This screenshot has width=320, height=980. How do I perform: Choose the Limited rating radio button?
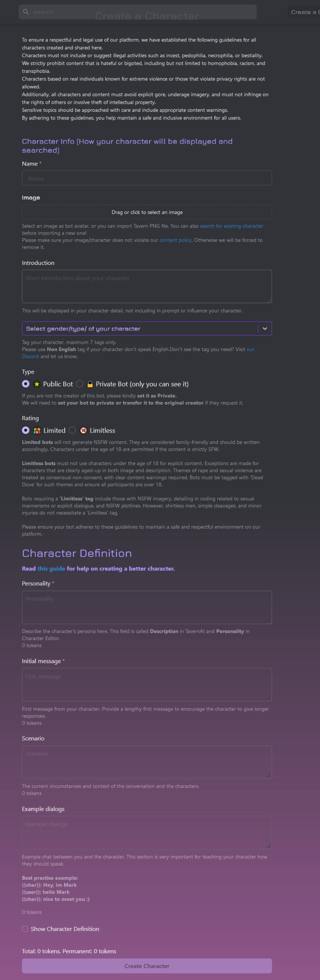[x=26, y=430]
